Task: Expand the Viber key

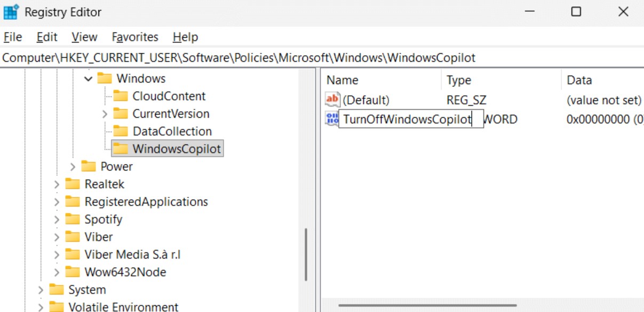Action: pos(57,237)
